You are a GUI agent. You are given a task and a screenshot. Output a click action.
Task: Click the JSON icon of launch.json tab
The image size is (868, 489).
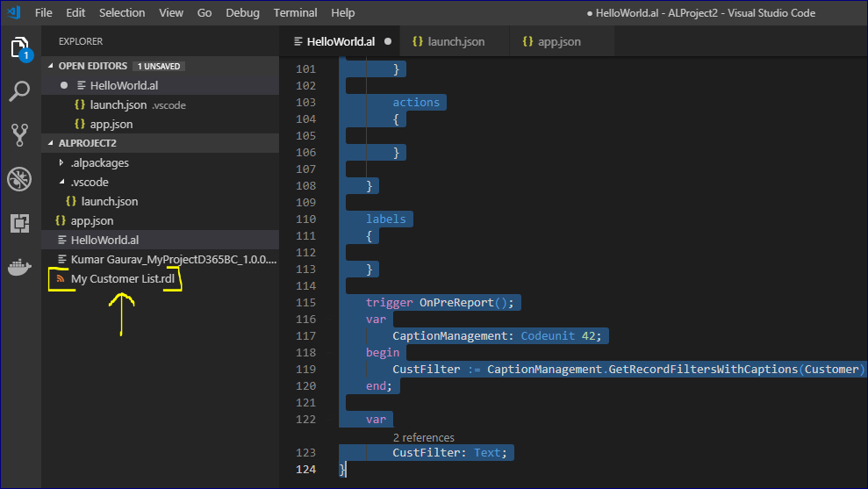pyautogui.click(x=418, y=41)
